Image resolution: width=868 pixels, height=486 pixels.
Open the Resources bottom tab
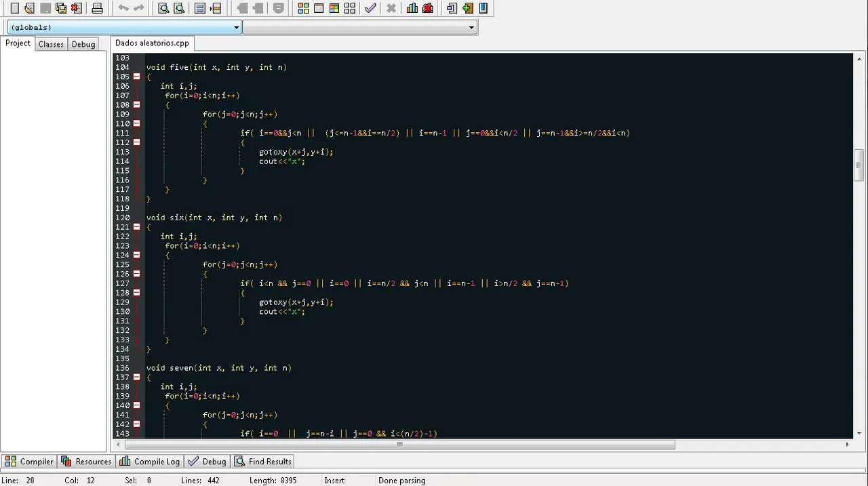[86, 462]
